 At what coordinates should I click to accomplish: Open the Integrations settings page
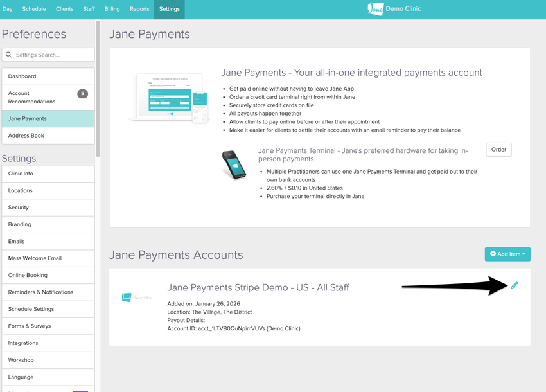pos(48,343)
